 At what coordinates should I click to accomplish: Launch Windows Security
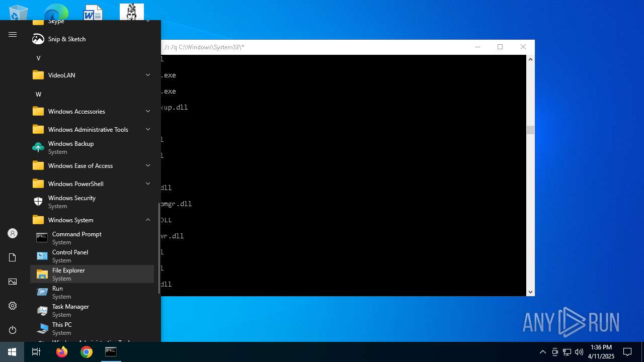(x=92, y=202)
